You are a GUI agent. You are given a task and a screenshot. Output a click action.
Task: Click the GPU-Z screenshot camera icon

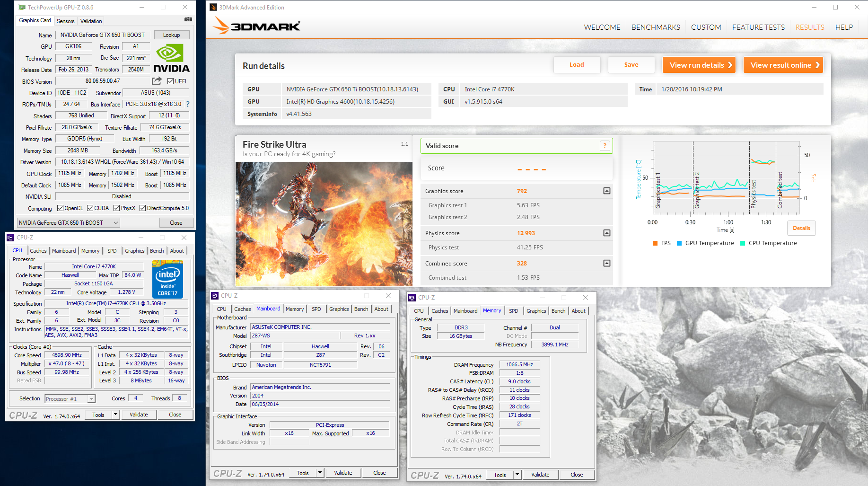188,19
